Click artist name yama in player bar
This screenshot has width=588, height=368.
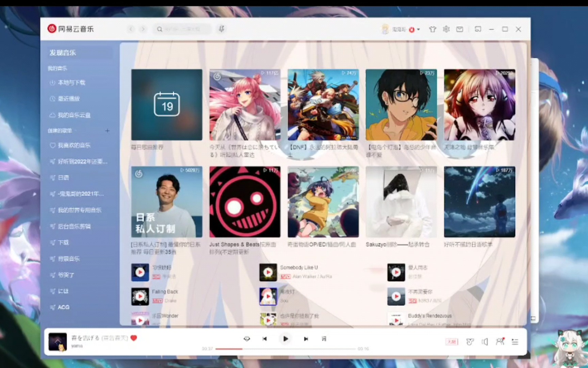coord(77,346)
